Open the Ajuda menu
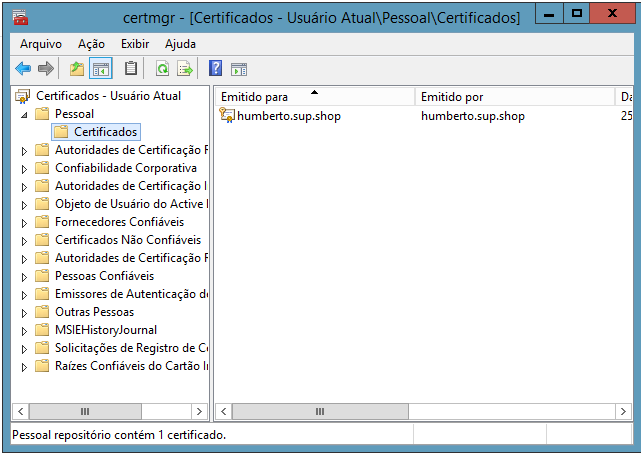Screen dimensions: 641x454 180,44
